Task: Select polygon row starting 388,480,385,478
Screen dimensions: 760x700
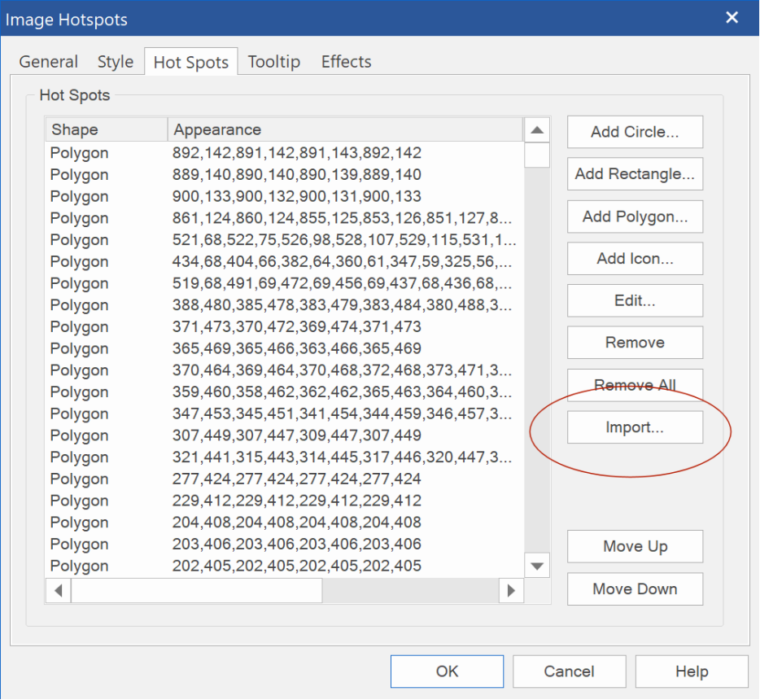Action: (x=285, y=305)
